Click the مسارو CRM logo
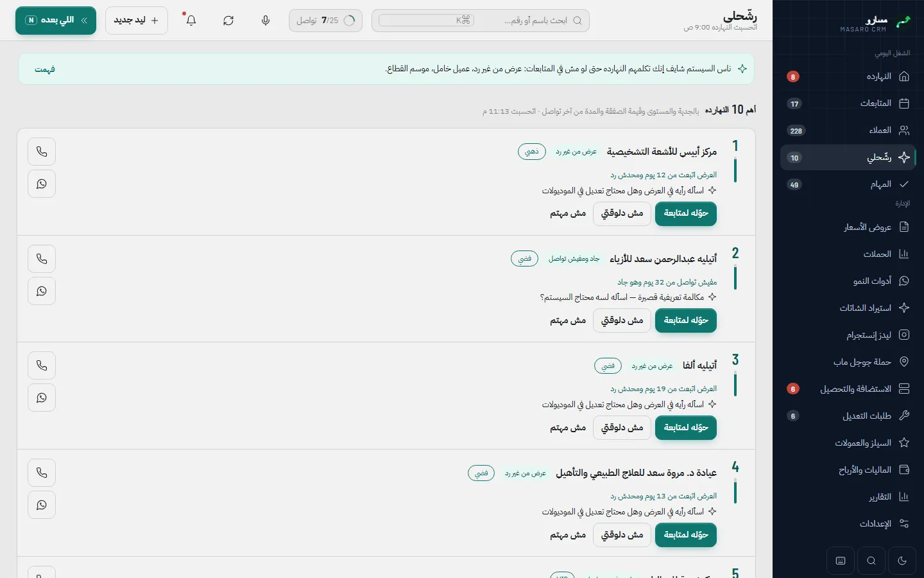Viewport: 924px width, 578px height. pos(876,23)
